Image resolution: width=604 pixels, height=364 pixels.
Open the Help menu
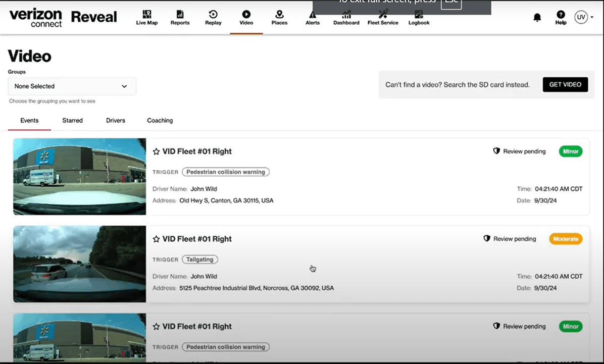[x=561, y=18]
